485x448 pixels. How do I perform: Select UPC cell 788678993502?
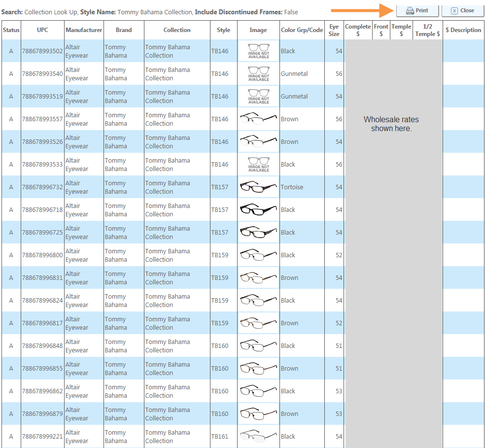[42, 51]
